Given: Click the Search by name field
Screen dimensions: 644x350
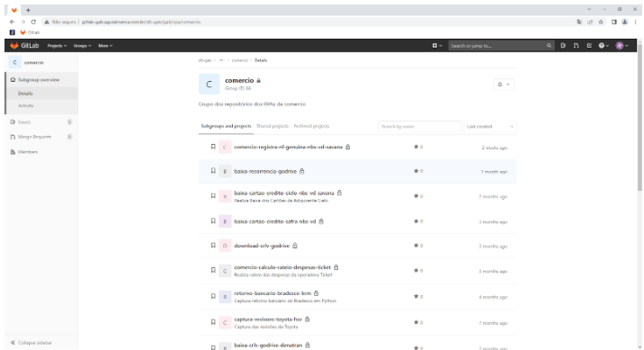Looking at the screenshot, I should coord(419,127).
